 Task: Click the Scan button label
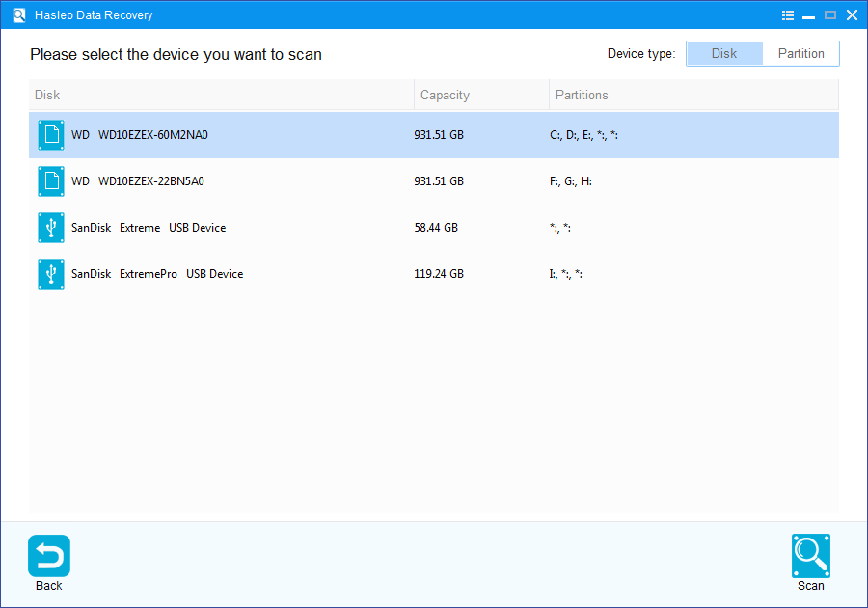pyautogui.click(x=810, y=585)
